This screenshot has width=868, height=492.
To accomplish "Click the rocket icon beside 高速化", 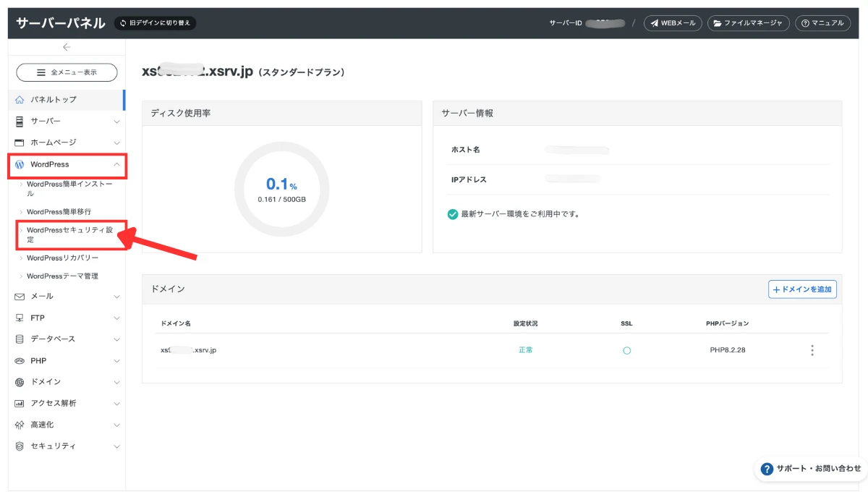I will point(20,425).
